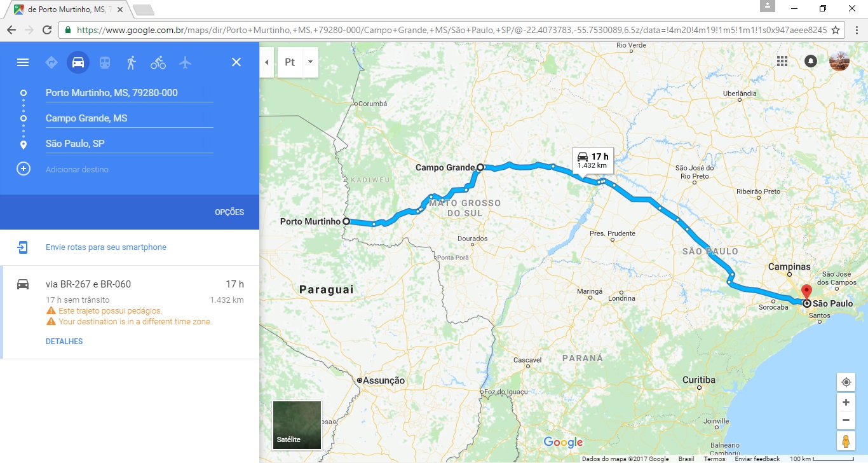The width and height of the screenshot is (868, 463).
Task: Open Google apps grid icon
Action: (x=782, y=61)
